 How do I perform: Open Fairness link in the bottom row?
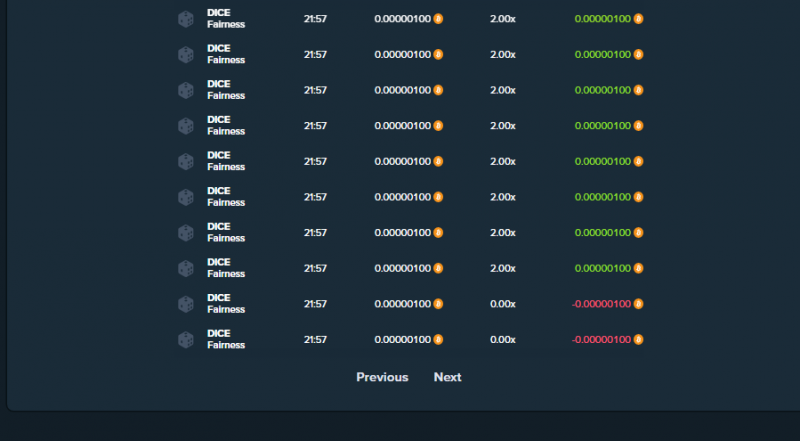[x=226, y=345]
